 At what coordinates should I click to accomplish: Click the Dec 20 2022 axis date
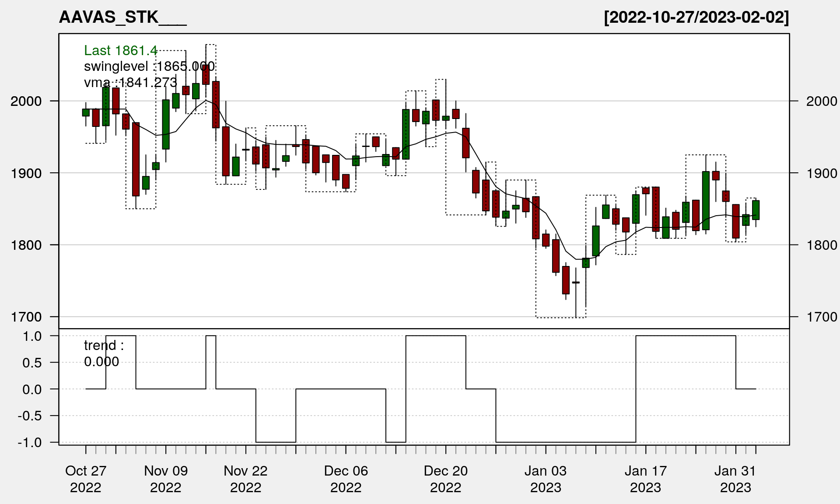(x=445, y=479)
